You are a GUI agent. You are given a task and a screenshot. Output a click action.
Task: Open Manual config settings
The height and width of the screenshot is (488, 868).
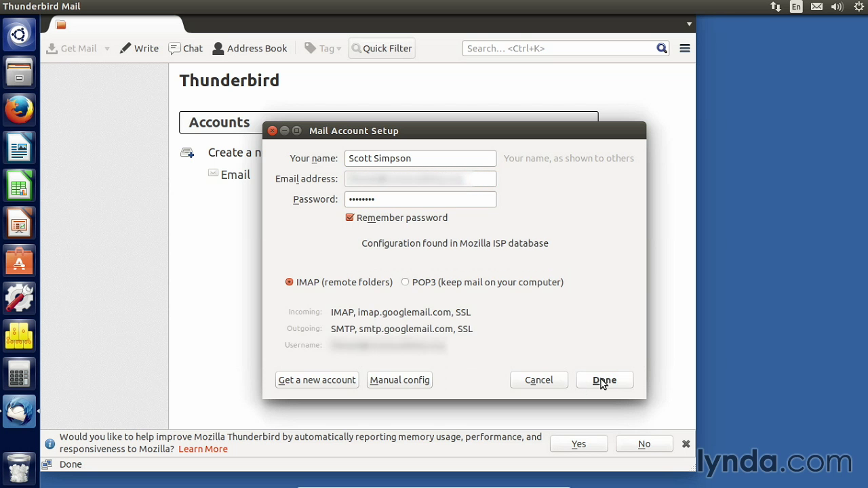pyautogui.click(x=399, y=380)
